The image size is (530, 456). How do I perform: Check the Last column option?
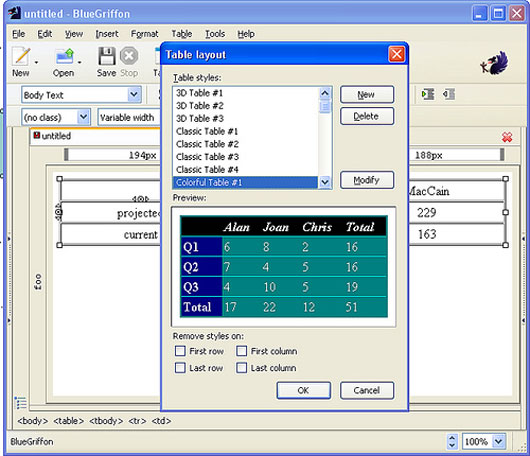241,367
